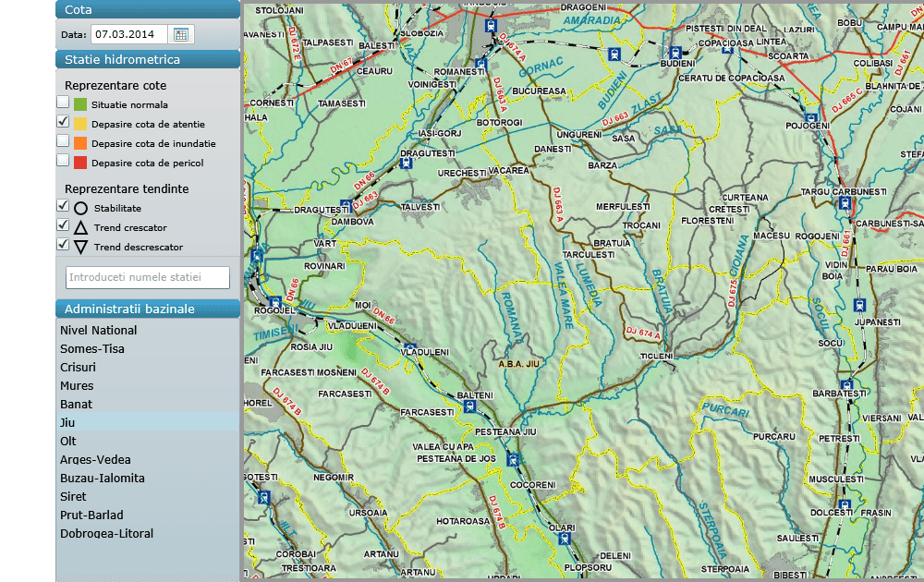Screen dimensions: 924x582
Task: Enable the Situatie normala checkbox
Action: point(63,103)
